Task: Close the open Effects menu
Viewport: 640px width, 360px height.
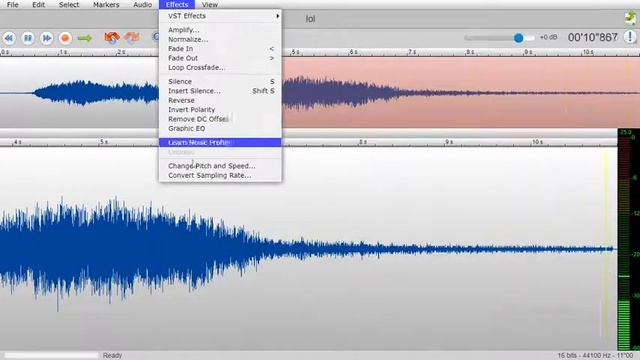Action: point(177,5)
